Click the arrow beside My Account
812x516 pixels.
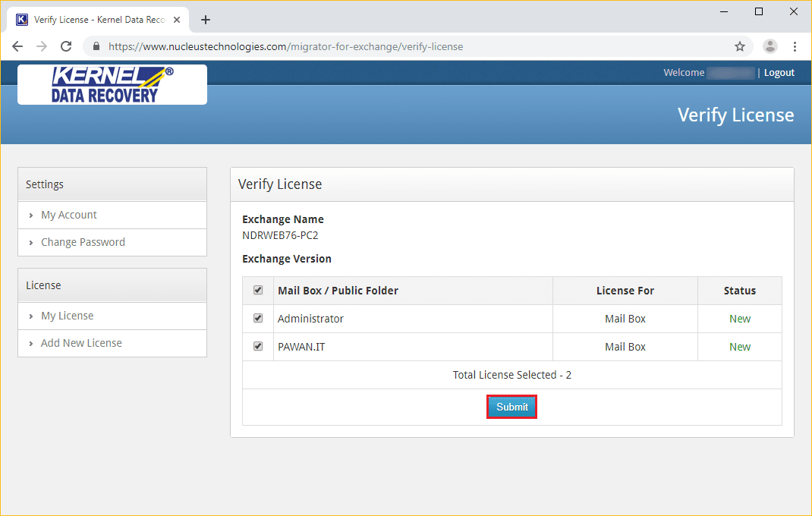pyautogui.click(x=31, y=216)
